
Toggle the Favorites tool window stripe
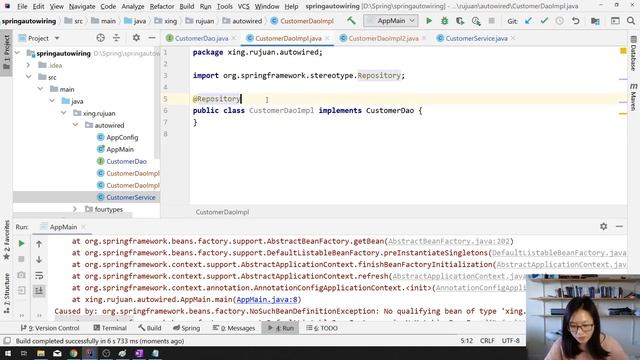tap(7, 241)
